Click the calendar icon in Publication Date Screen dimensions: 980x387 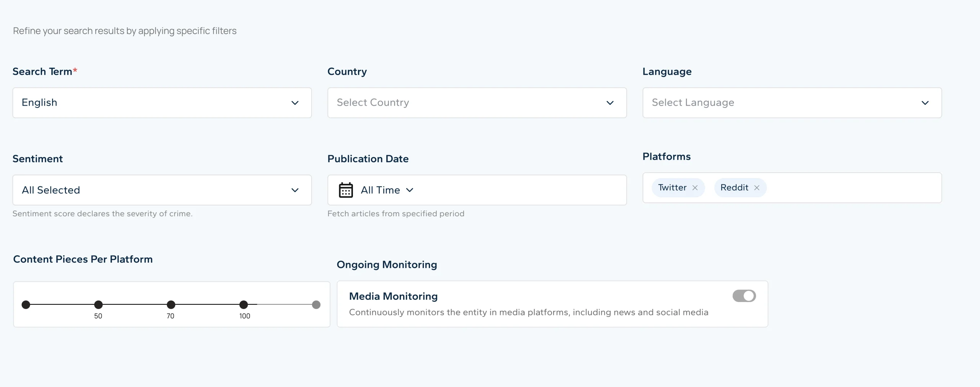coord(346,190)
